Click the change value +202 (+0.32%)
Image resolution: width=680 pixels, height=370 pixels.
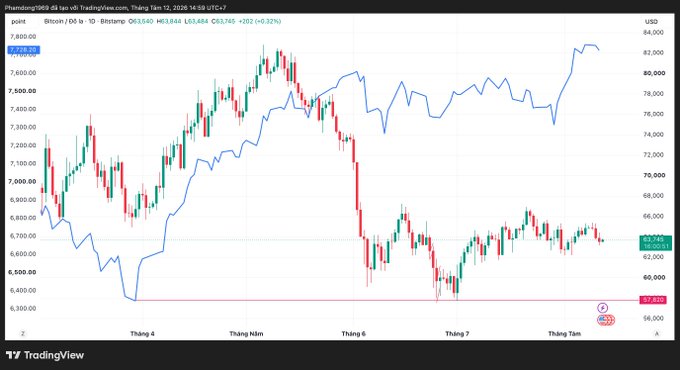[260, 21]
